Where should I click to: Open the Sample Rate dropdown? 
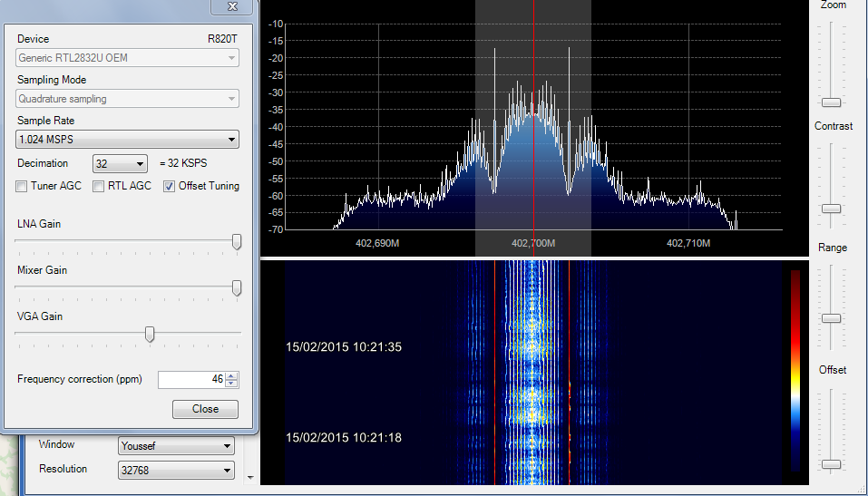click(127, 140)
